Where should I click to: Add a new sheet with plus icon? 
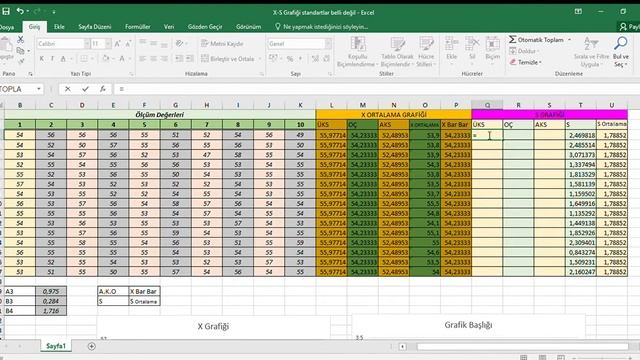(91, 346)
